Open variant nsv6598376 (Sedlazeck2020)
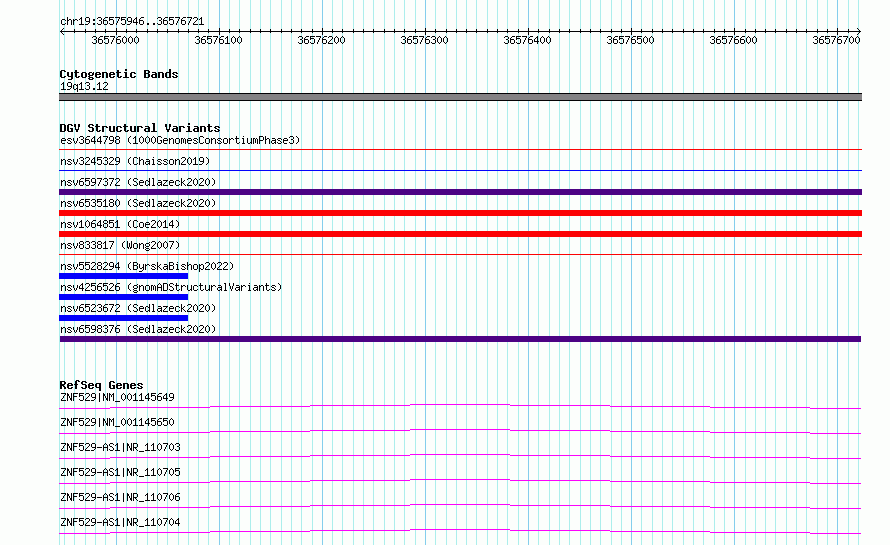Viewport: 890px width, 545px height. point(138,329)
